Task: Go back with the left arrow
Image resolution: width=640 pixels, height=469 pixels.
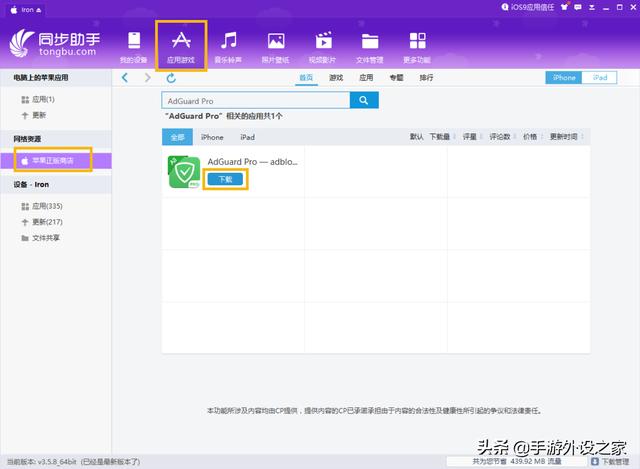Action: pos(125,78)
